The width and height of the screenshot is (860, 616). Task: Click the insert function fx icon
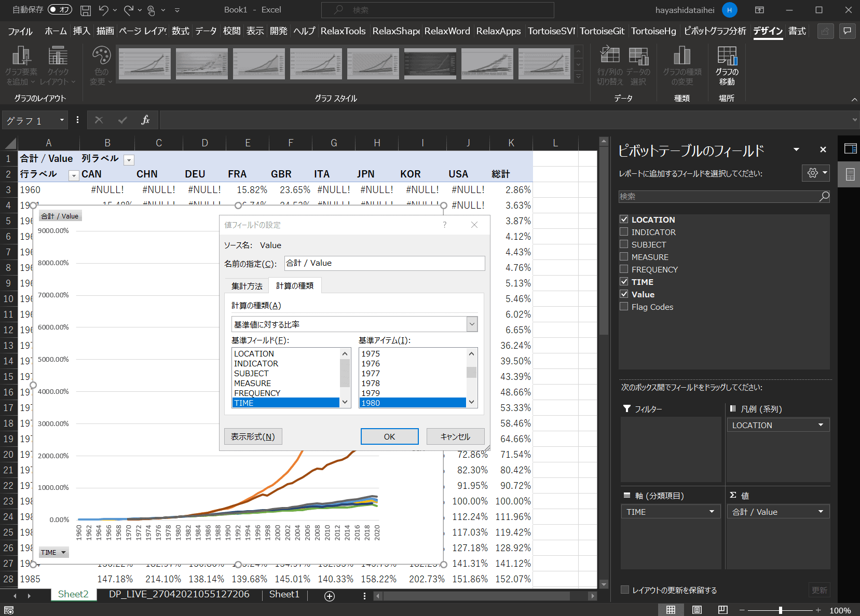145,120
